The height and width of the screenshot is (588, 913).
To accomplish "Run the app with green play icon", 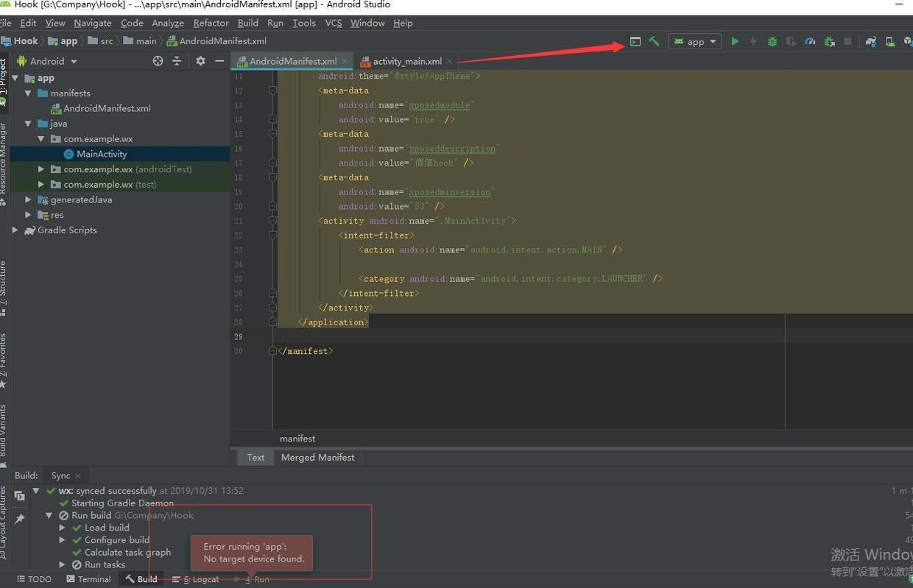I will click(x=735, y=42).
